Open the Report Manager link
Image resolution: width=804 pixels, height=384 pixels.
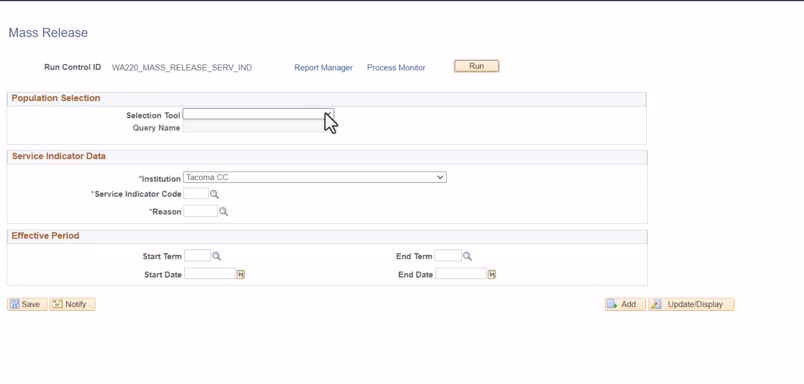[324, 68]
